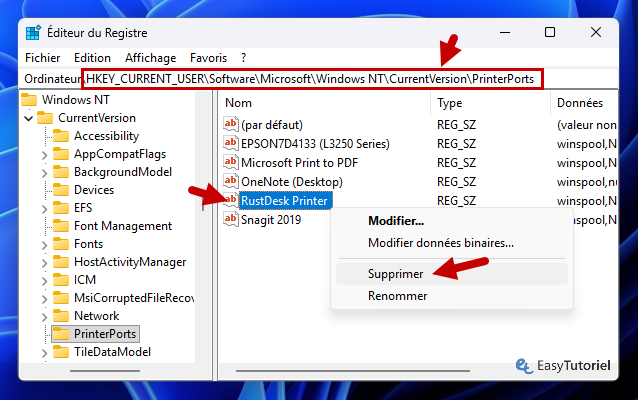Expand the AppCompatFlags key
The width and height of the screenshot is (638, 400).
pyautogui.click(x=44, y=155)
